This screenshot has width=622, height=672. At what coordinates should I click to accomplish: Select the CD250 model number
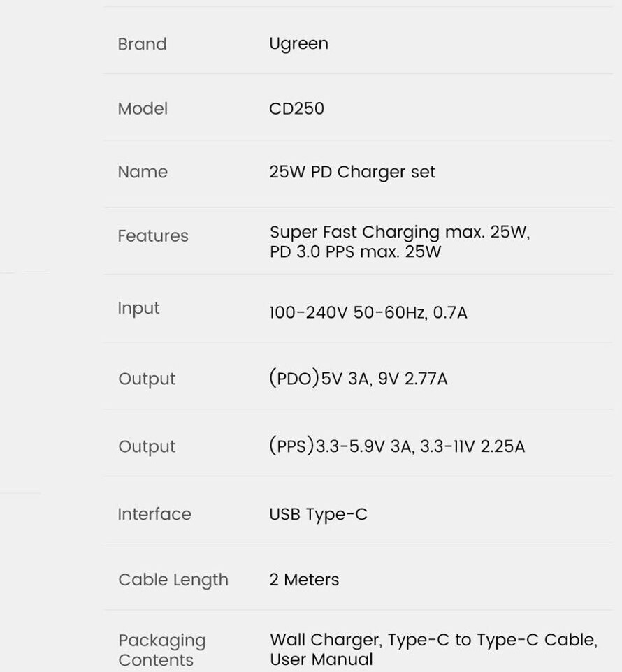coord(296,108)
